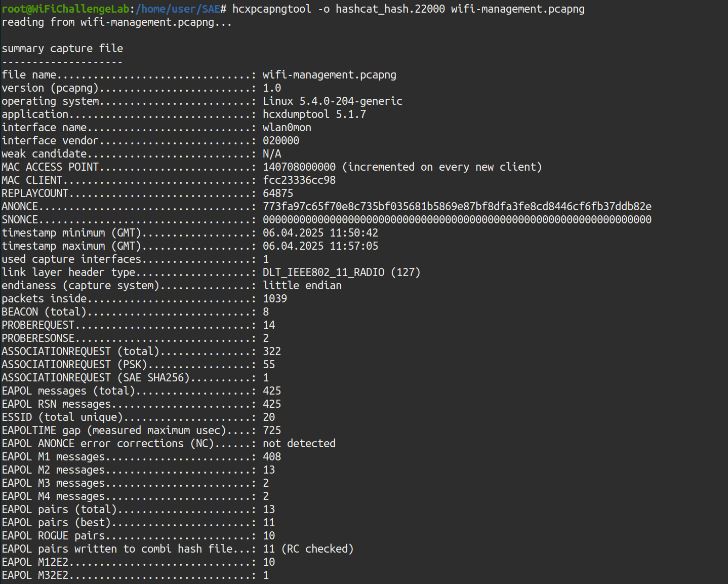Click the '11 (RC checked)' combi hash value
Viewport: 728px width, 584px height.
(308, 549)
